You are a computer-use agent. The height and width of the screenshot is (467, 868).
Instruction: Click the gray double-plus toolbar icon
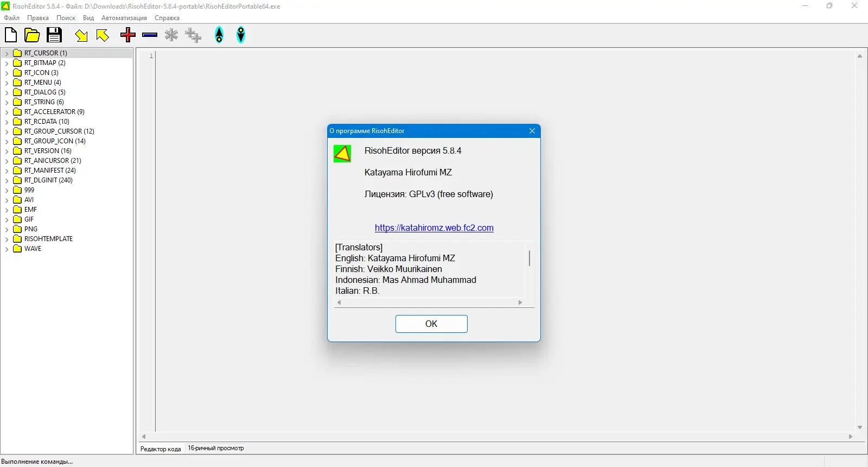tap(193, 35)
